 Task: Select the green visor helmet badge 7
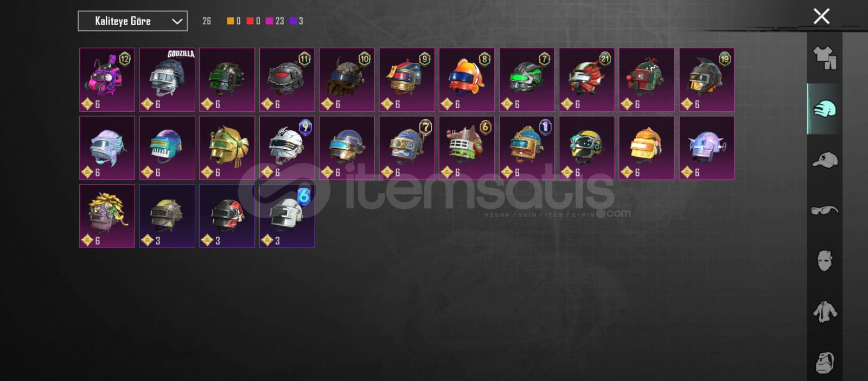coord(527,80)
